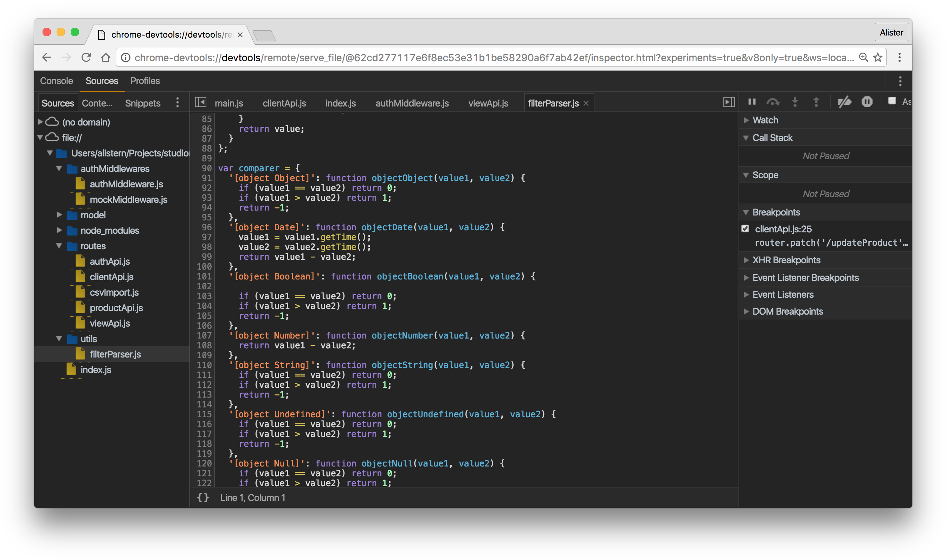Collapse the routes folder
The width and height of the screenshot is (946, 560).
[x=59, y=246]
